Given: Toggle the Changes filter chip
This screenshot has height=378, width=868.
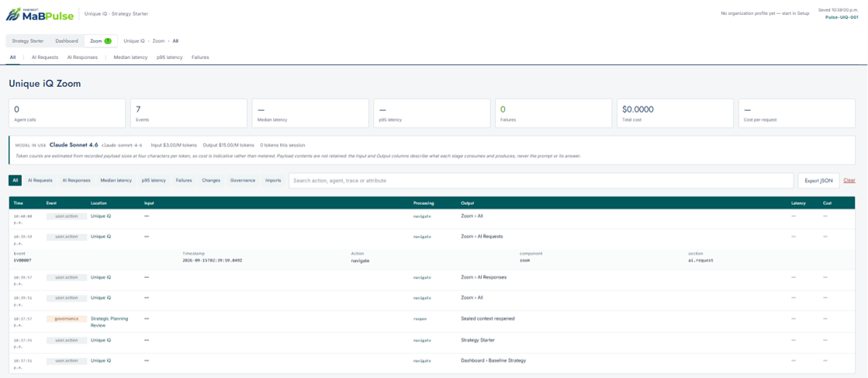Looking at the screenshot, I should (211, 180).
